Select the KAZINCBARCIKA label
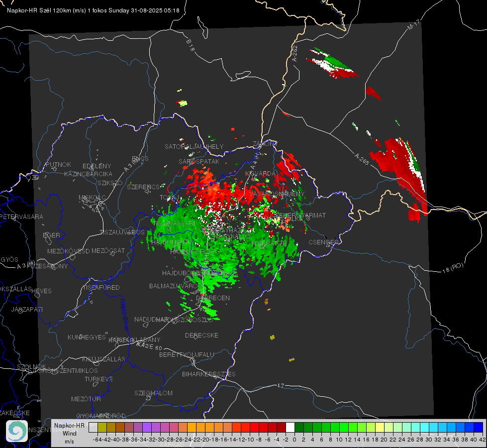 tap(88, 174)
